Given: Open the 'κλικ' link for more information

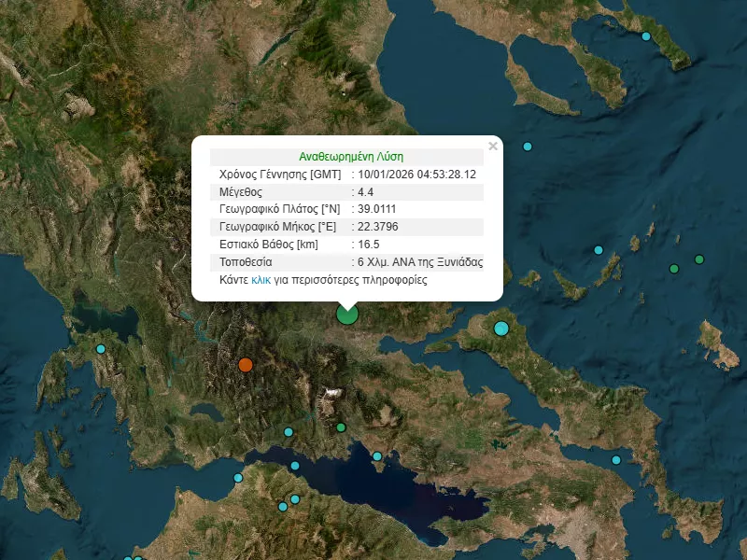Looking at the screenshot, I should point(261,279).
